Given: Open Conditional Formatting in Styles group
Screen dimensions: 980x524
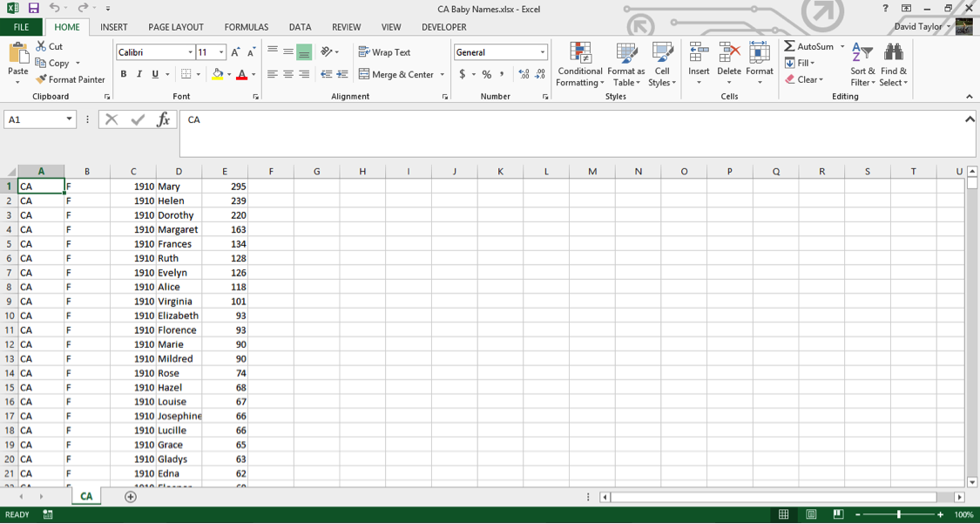Looking at the screenshot, I should (580, 65).
